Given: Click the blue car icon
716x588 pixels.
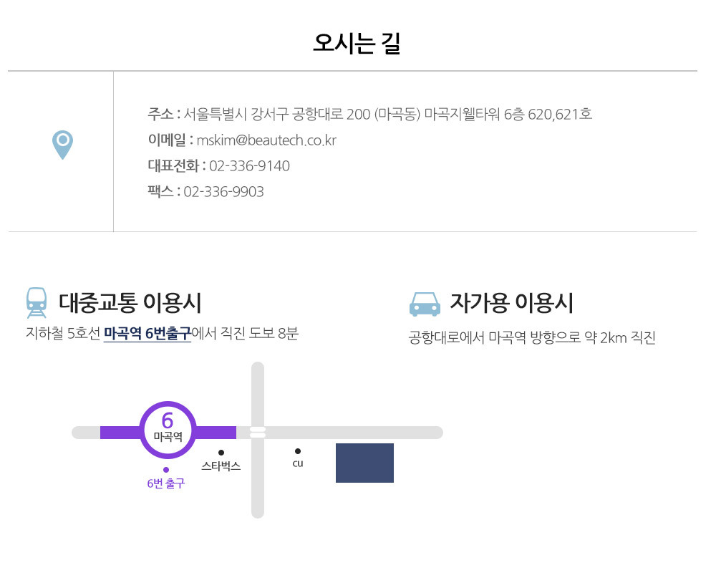Looking at the screenshot, I should point(425,304).
